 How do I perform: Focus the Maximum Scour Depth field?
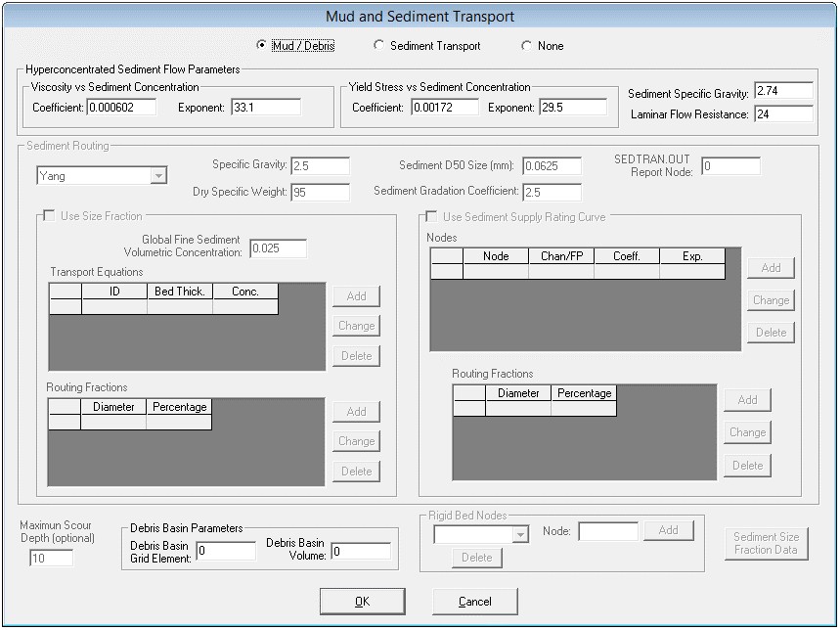point(51,558)
